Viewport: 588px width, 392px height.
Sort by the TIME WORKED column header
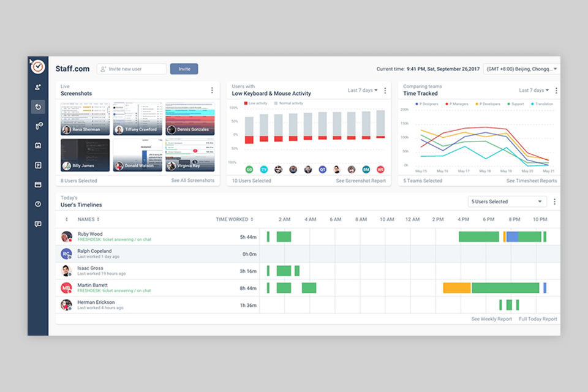click(235, 219)
